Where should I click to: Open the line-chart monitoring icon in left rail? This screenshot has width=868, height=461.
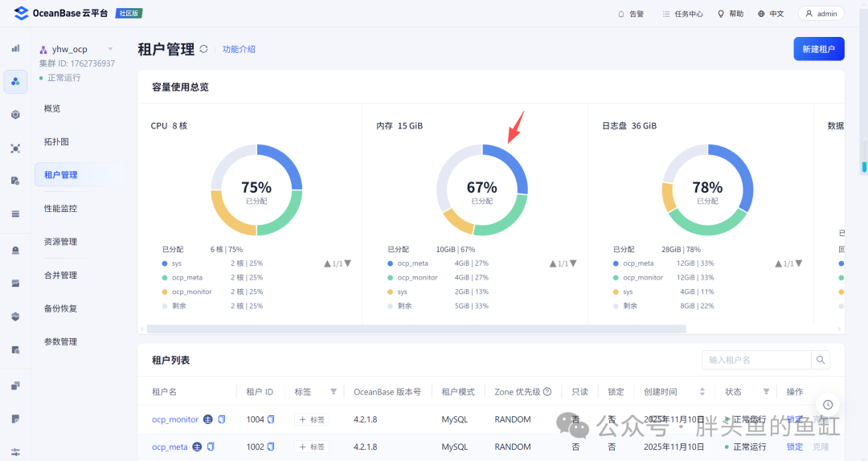tap(15, 284)
